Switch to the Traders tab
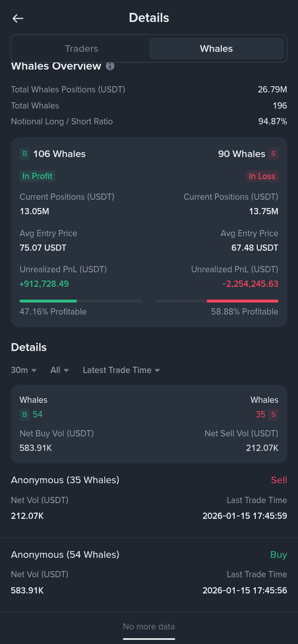The image size is (298, 644). pyautogui.click(x=82, y=48)
